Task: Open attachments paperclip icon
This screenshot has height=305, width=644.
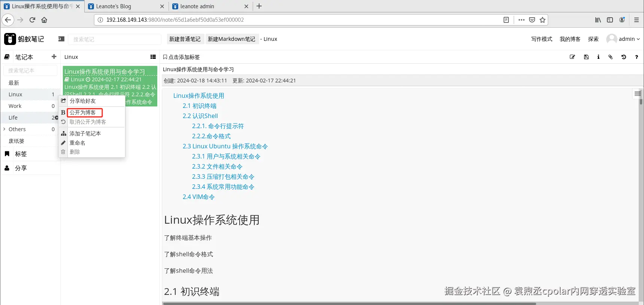Action: [611, 57]
